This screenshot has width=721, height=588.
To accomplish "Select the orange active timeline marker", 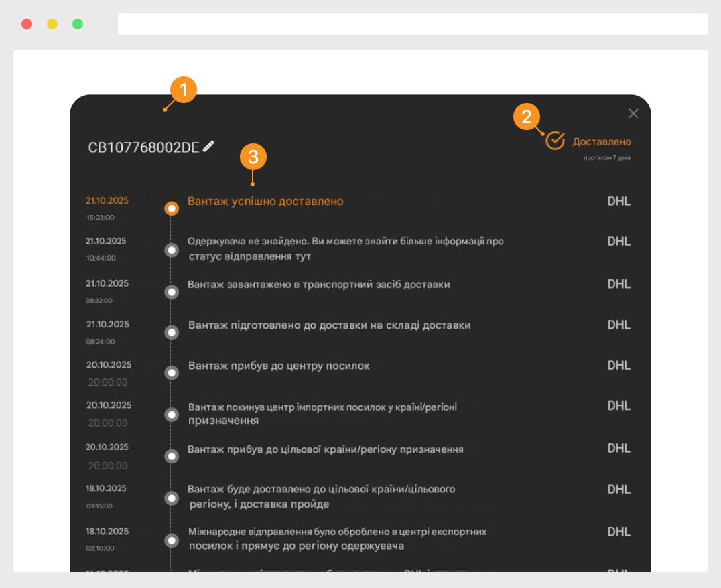I will click(x=172, y=208).
